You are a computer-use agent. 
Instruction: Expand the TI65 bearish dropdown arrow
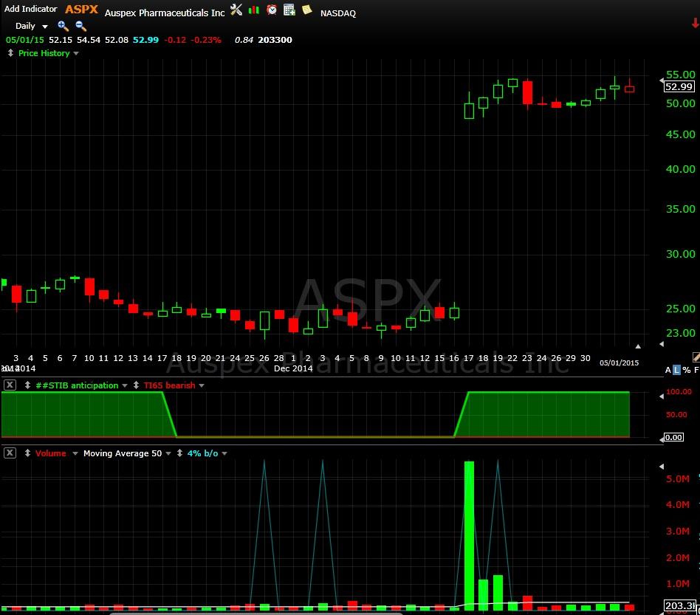(x=202, y=385)
